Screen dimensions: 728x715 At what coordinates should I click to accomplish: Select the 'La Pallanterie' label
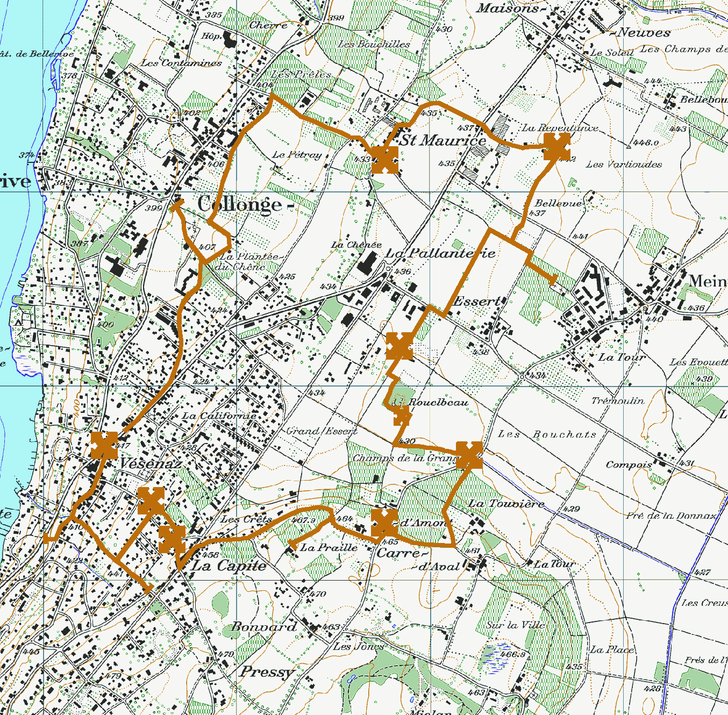point(441,253)
